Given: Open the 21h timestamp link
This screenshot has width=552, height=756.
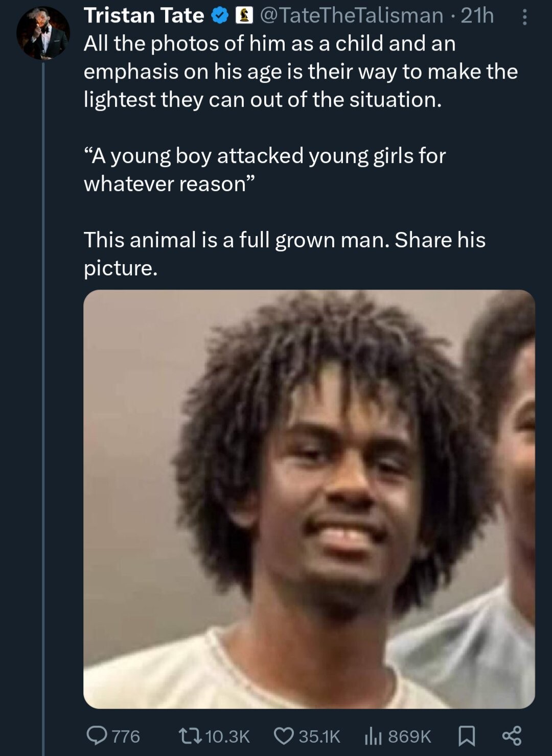Looking at the screenshot, I should [477, 16].
